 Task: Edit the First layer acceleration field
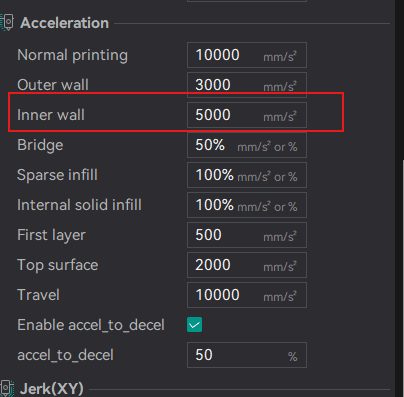tap(247, 235)
